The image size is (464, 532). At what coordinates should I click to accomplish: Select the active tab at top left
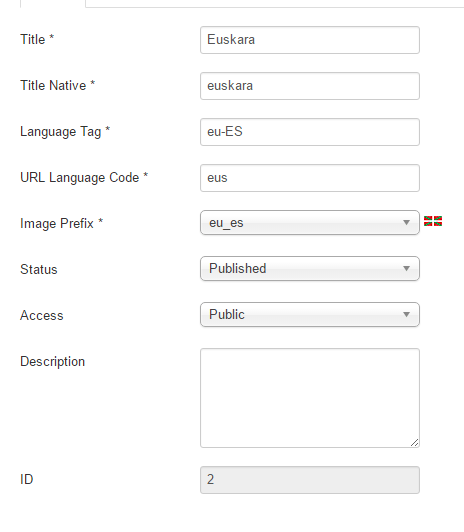pyautogui.click(x=53, y=3)
